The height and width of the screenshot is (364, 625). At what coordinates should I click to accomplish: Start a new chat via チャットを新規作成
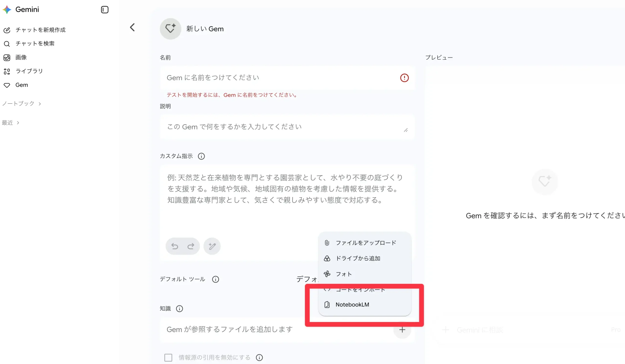[x=34, y=30]
